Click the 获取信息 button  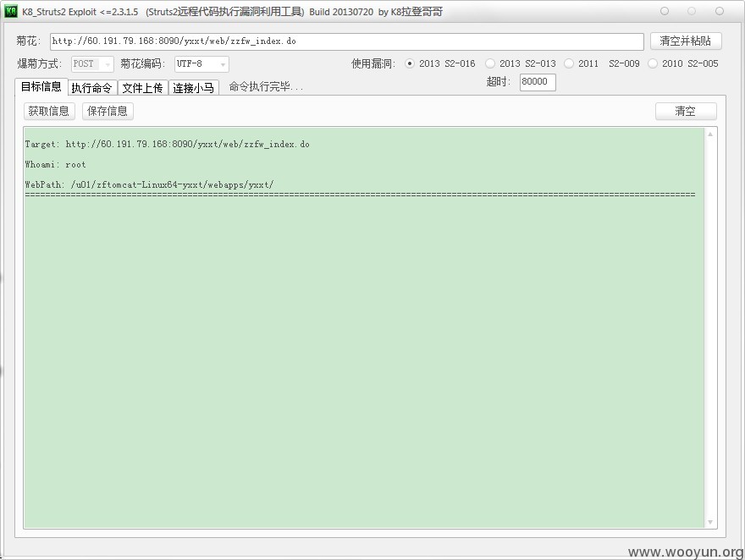pos(49,111)
